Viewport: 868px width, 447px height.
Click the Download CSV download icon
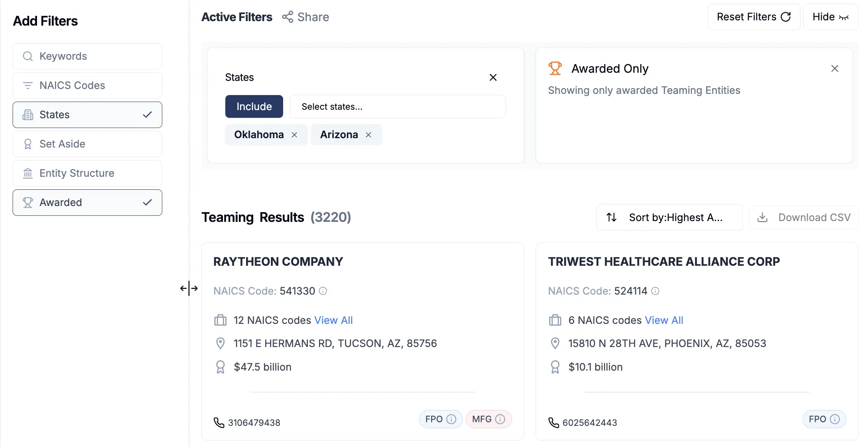(763, 217)
